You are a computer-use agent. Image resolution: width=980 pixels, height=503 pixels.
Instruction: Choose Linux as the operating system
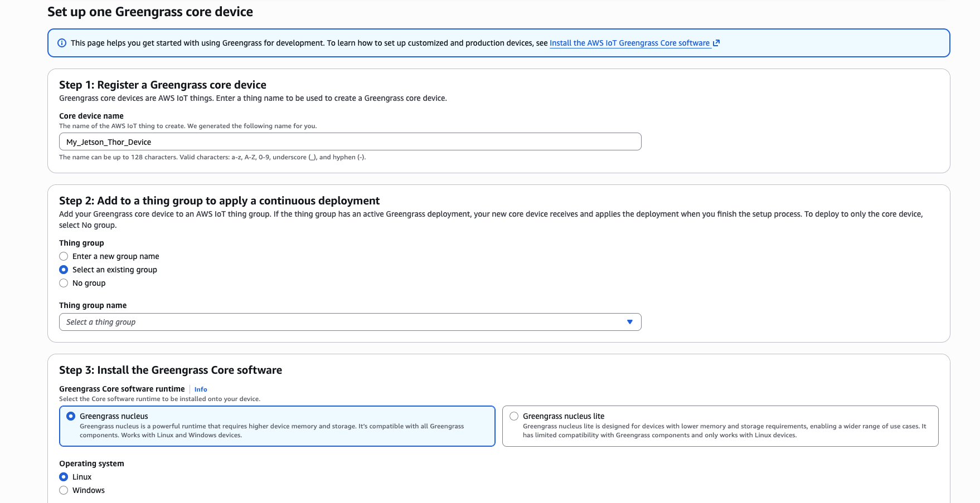[64, 477]
